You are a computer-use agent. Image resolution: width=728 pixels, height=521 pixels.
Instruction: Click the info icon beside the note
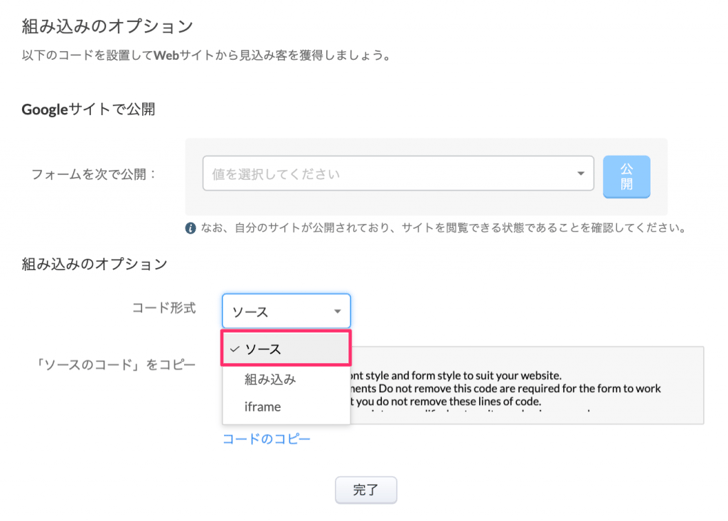pyautogui.click(x=190, y=228)
